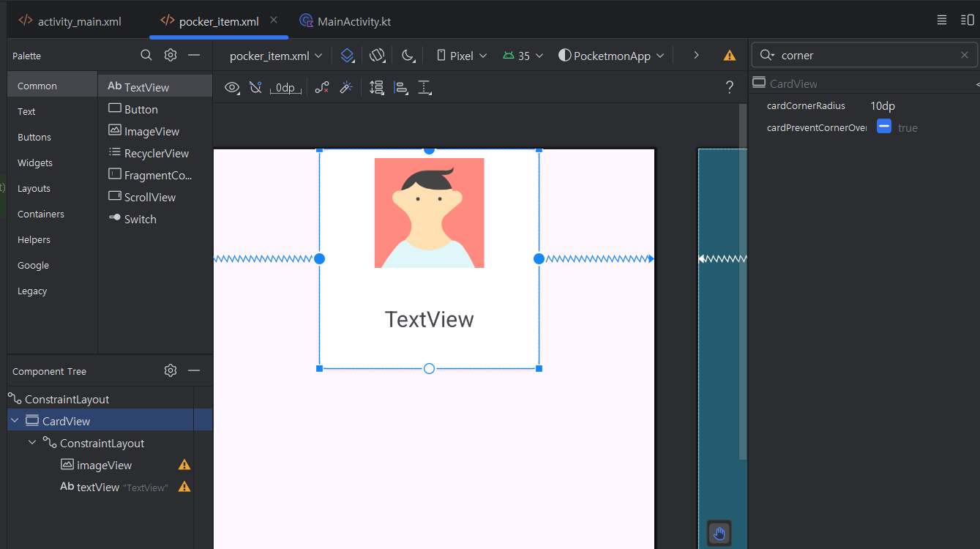This screenshot has width=980, height=549.
Task: Toggle autoconnect to parent
Action: pos(255,88)
